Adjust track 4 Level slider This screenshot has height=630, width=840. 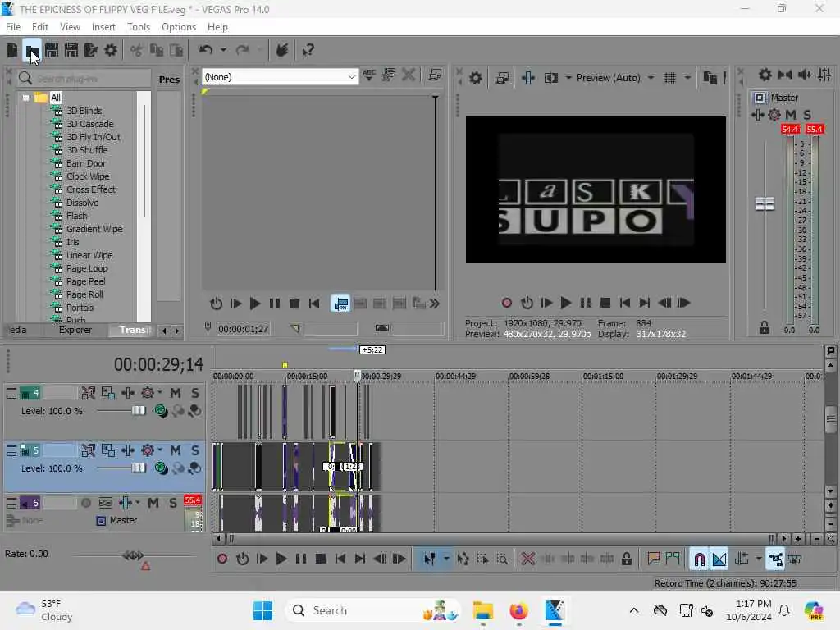[138, 411]
